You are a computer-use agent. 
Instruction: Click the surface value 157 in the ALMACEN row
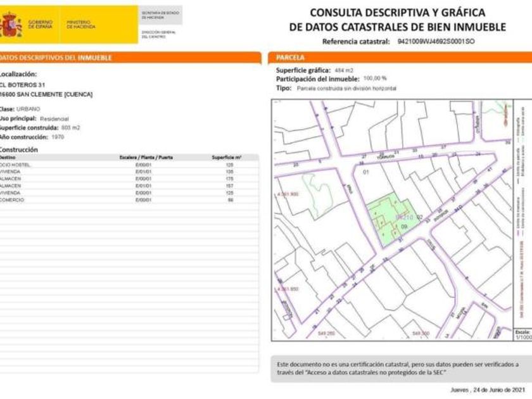click(x=230, y=186)
